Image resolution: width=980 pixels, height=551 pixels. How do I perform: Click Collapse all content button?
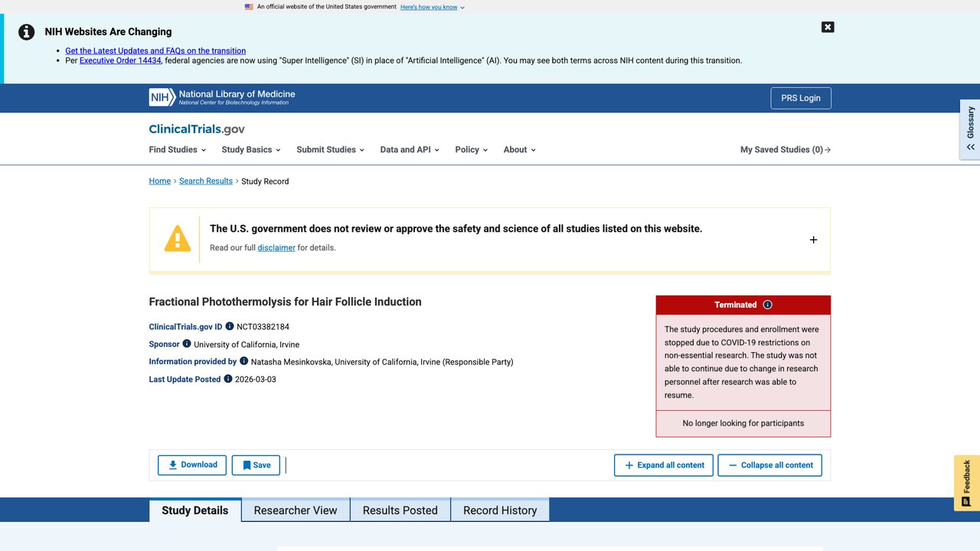(769, 465)
